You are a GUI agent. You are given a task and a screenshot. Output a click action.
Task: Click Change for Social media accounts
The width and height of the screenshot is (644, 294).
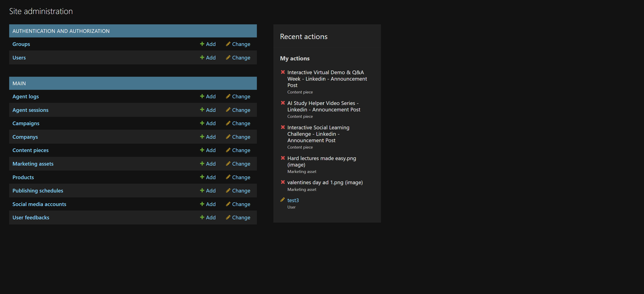click(241, 204)
